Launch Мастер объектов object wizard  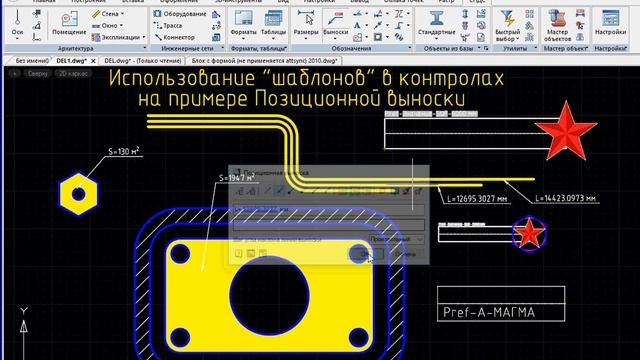pyautogui.click(x=557, y=25)
